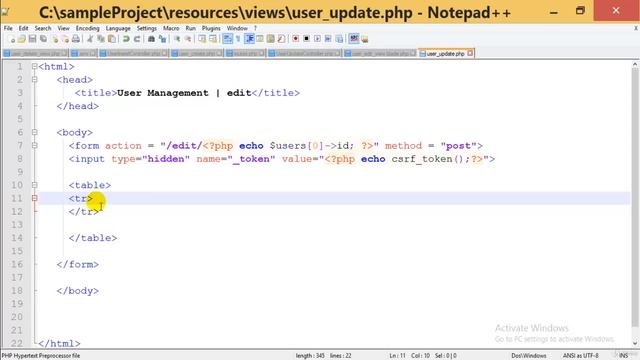This screenshot has width=640, height=360.
Task: Create a new document via toolbar
Action: click(11, 39)
